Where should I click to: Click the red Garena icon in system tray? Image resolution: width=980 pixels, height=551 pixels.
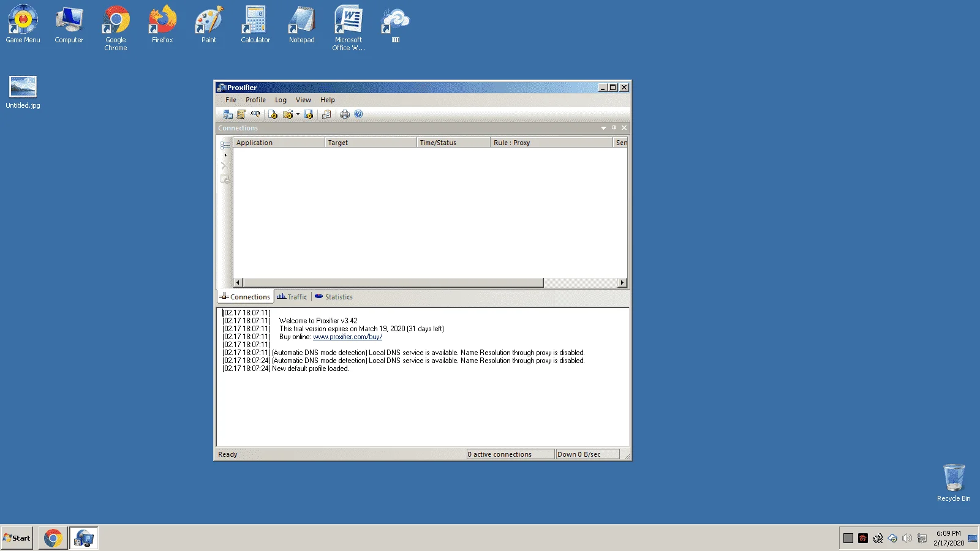[x=863, y=539]
